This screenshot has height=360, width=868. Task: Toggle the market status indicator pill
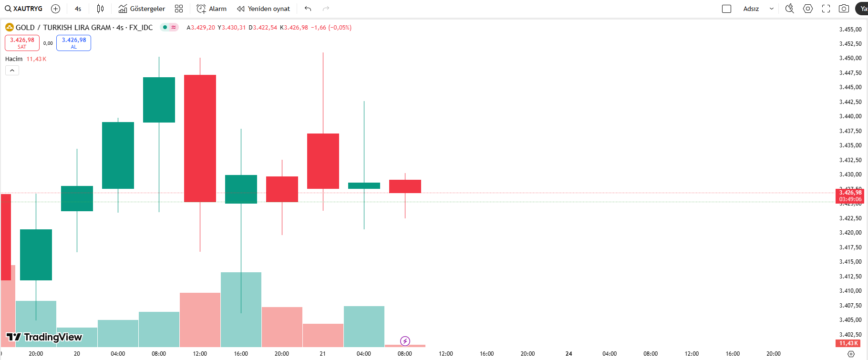(x=169, y=27)
